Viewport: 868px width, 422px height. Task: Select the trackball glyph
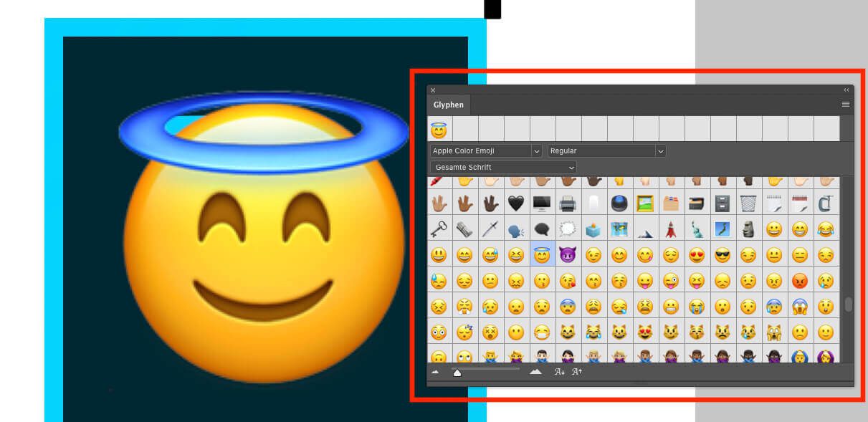point(619,204)
